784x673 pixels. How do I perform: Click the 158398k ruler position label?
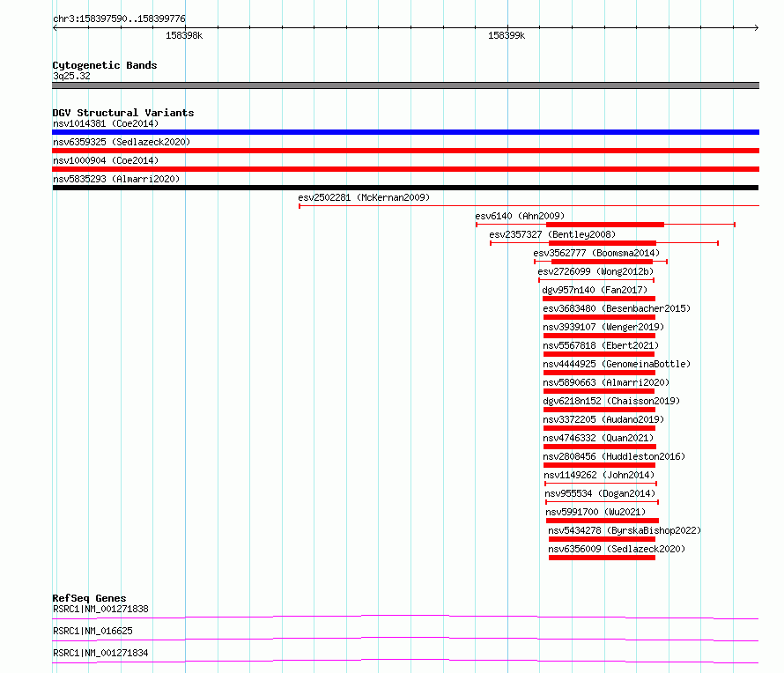(x=184, y=35)
